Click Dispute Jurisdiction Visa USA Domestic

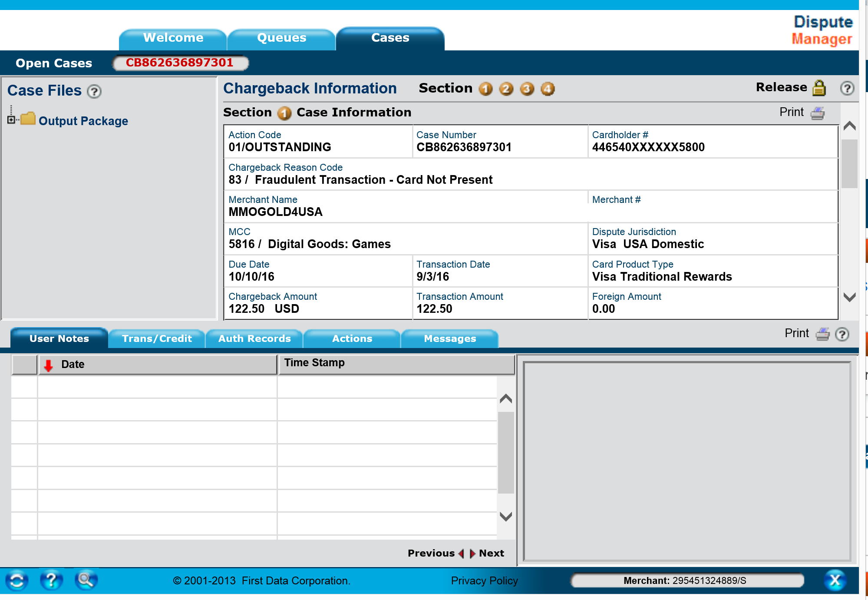[648, 244]
